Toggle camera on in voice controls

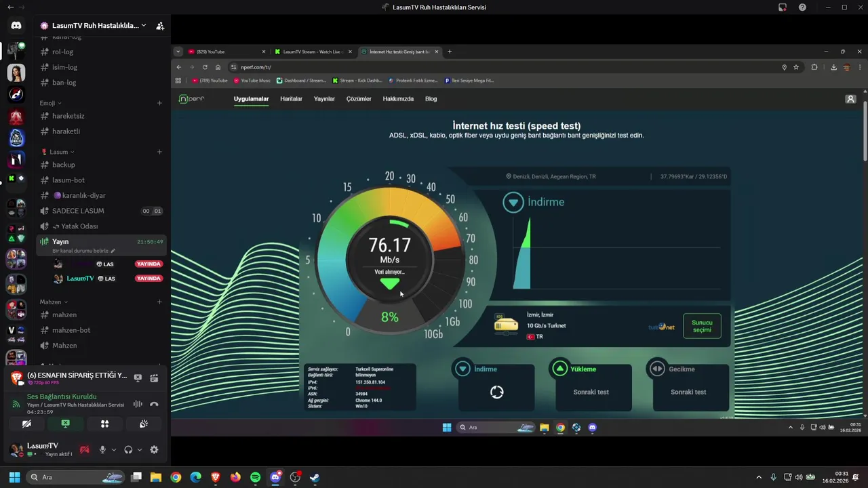[x=26, y=424]
